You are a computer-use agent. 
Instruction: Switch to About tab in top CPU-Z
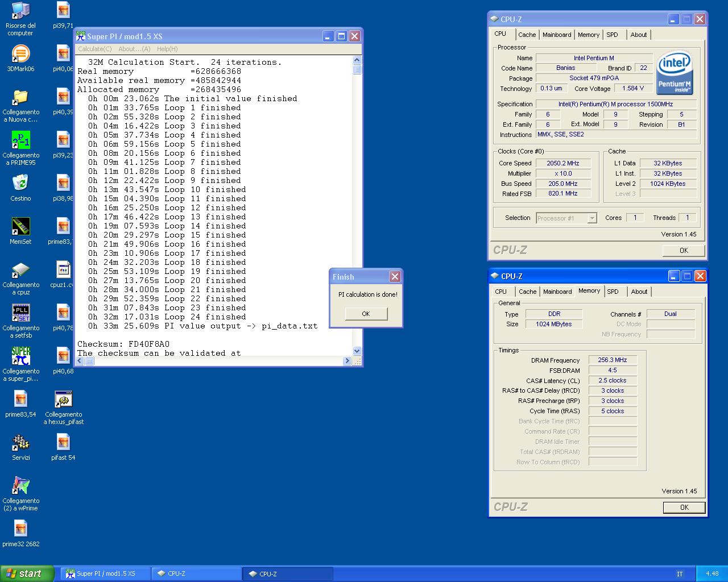639,35
